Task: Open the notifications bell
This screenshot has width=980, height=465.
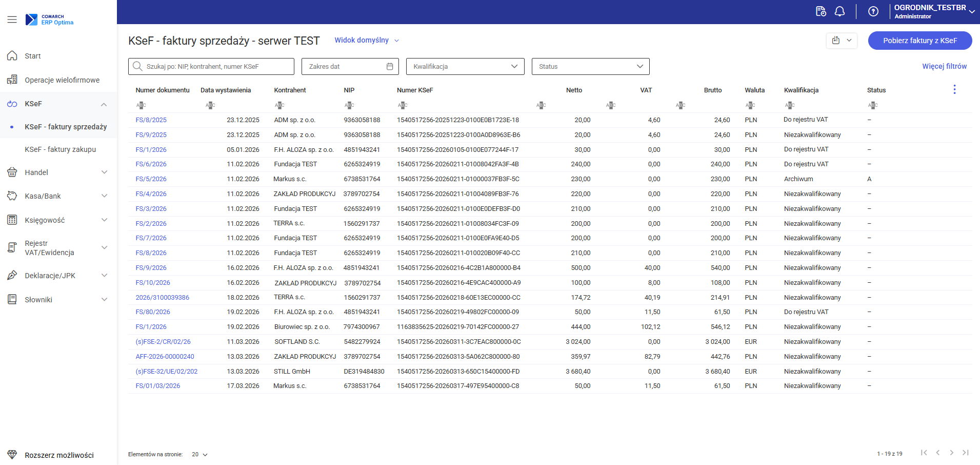Action: 839,12
